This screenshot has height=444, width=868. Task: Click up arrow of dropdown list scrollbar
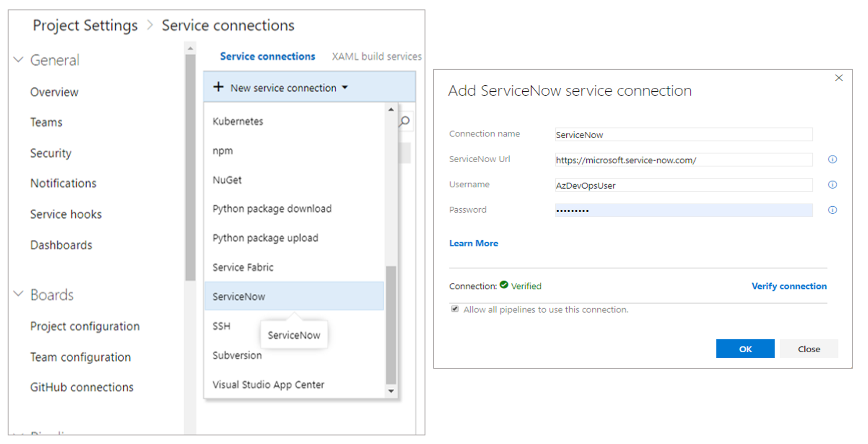pos(391,109)
